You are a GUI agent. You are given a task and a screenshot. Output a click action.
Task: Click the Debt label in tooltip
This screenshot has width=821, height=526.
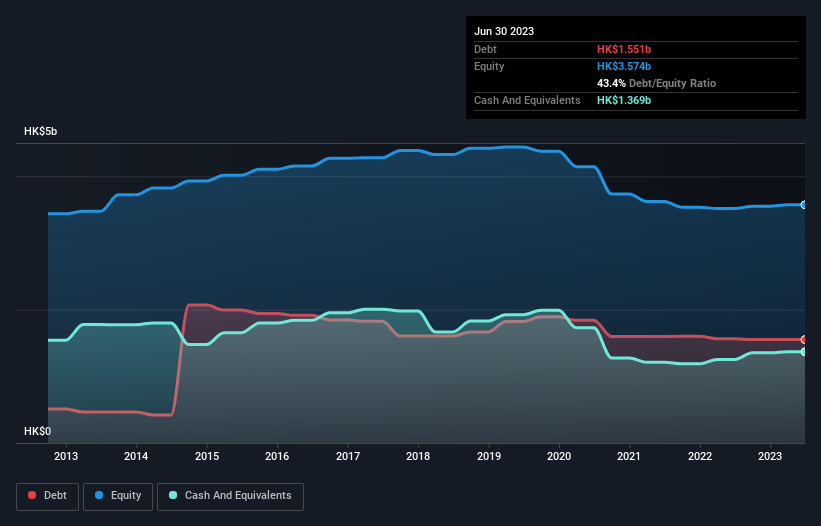[485, 49]
